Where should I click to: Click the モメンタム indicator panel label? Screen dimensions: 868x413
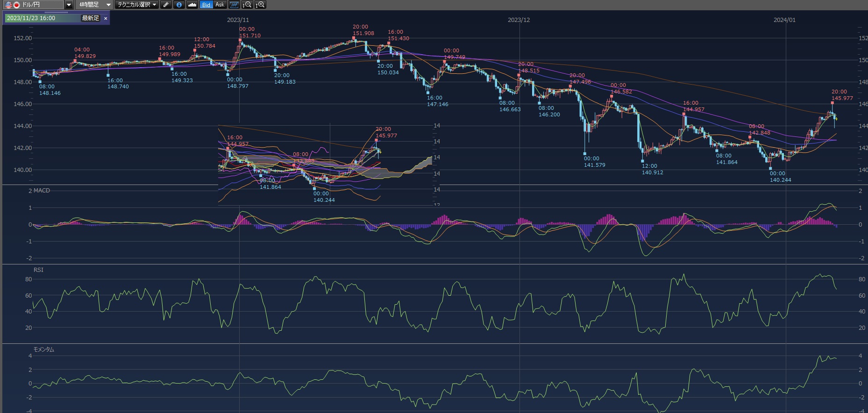43,349
